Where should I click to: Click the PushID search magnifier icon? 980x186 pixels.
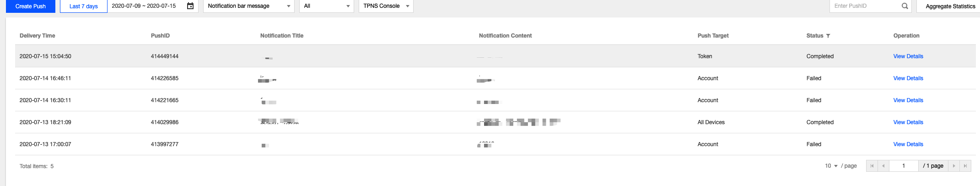coord(905,6)
